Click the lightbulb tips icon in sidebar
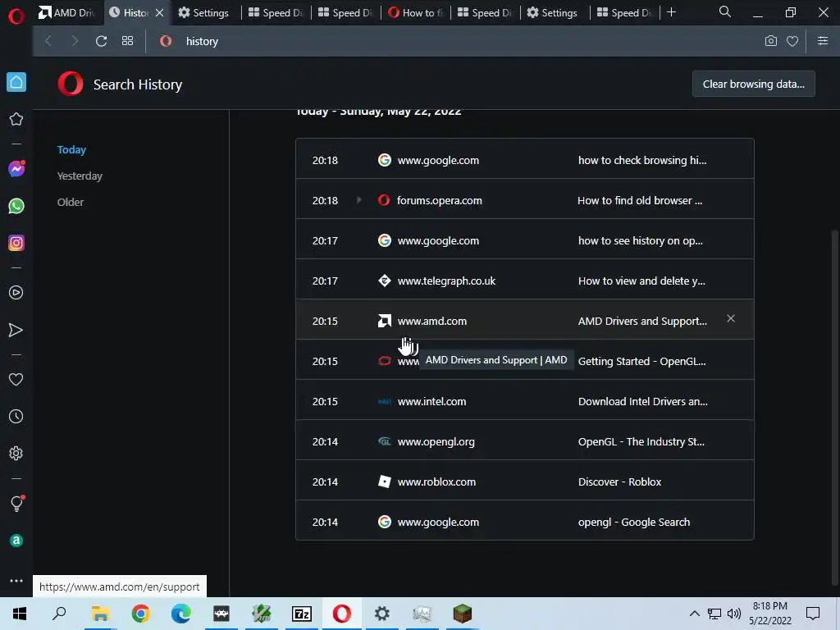Viewport: 840px width, 630px height. 16,503
